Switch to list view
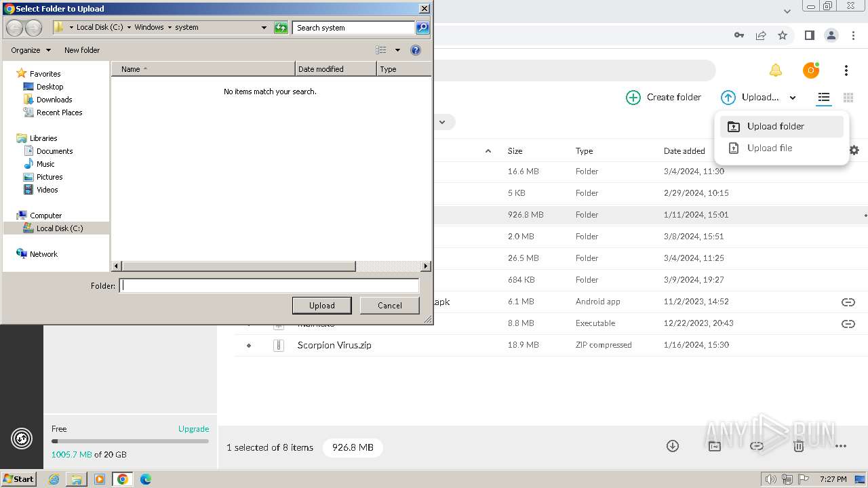Screen dimensions: 868x488 coord(823,98)
